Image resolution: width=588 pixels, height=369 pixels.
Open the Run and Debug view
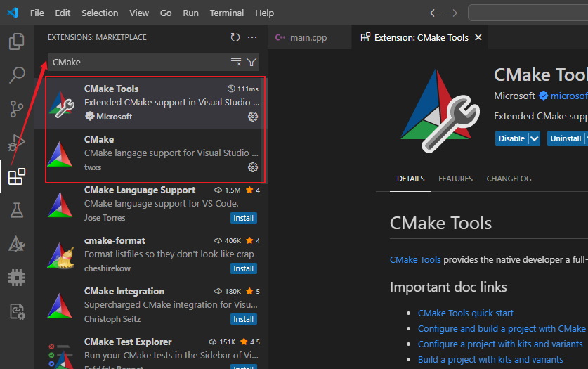[x=16, y=143]
